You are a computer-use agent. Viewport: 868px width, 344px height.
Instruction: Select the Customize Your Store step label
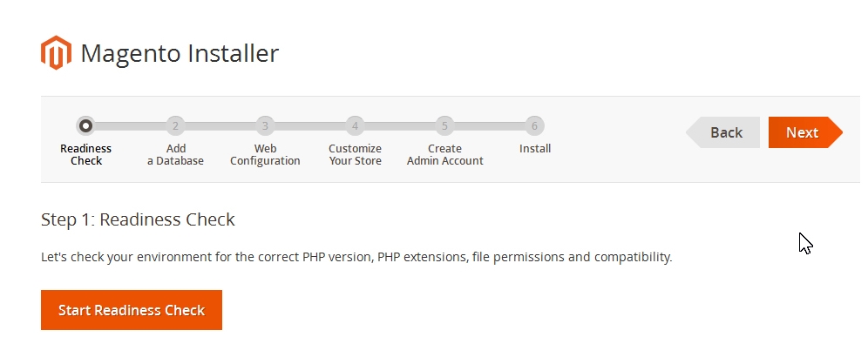coord(355,155)
